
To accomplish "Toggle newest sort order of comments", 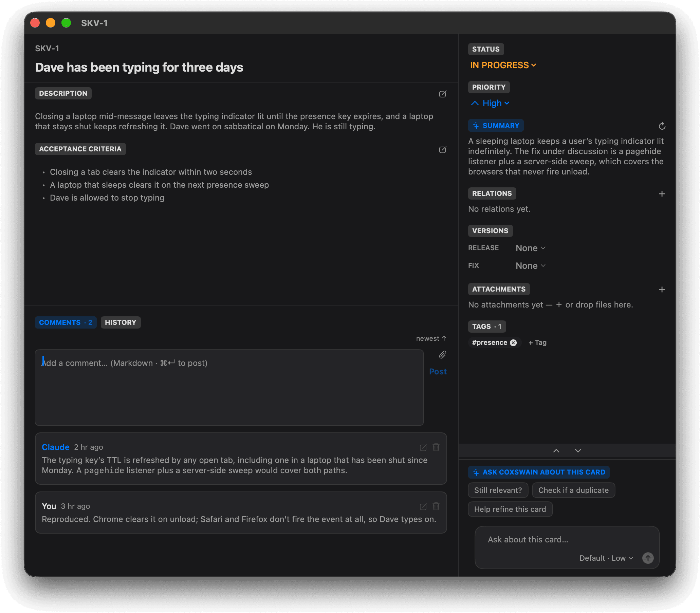I will 431,338.
